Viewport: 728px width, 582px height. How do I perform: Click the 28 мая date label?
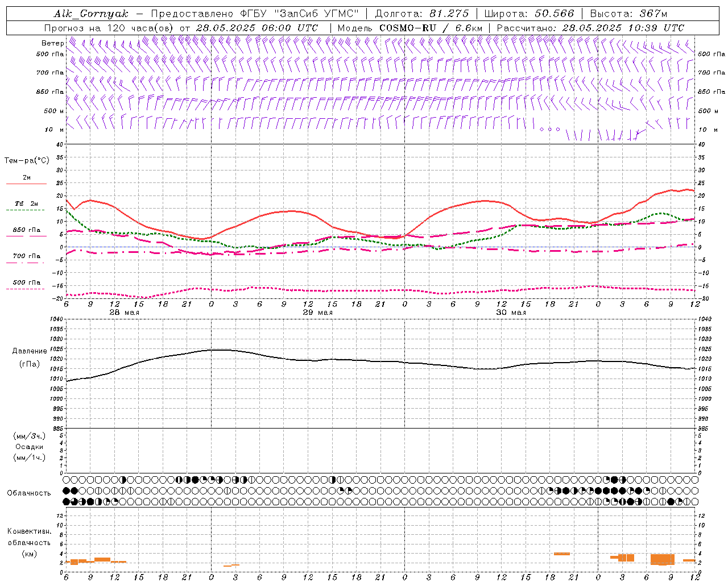[124, 313]
